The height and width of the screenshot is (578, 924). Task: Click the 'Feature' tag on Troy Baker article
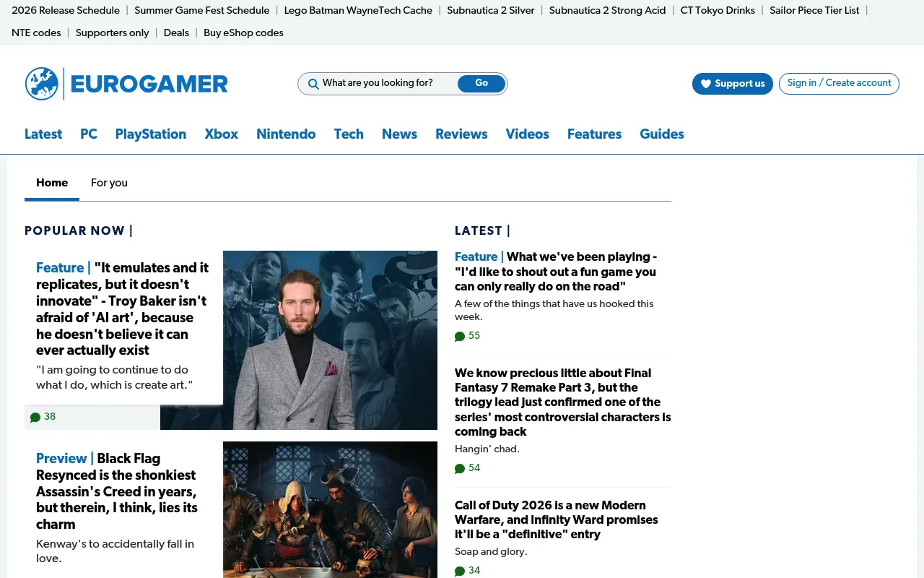[60, 268]
